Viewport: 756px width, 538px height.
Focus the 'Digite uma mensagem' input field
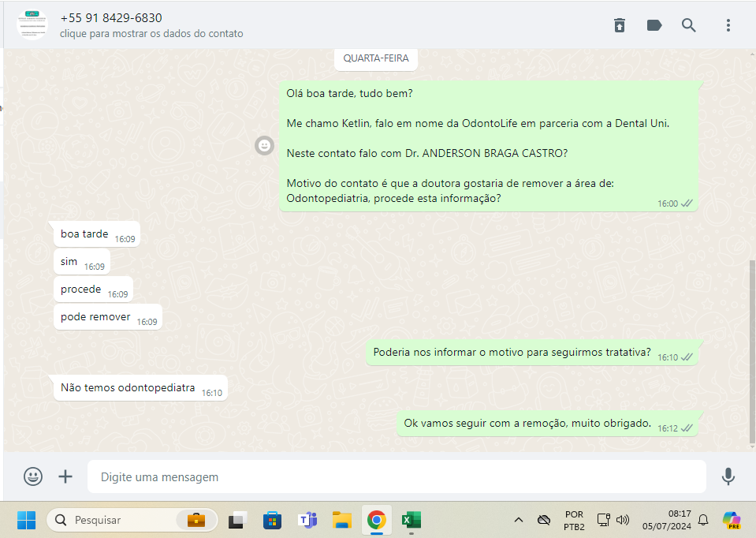click(394, 476)
